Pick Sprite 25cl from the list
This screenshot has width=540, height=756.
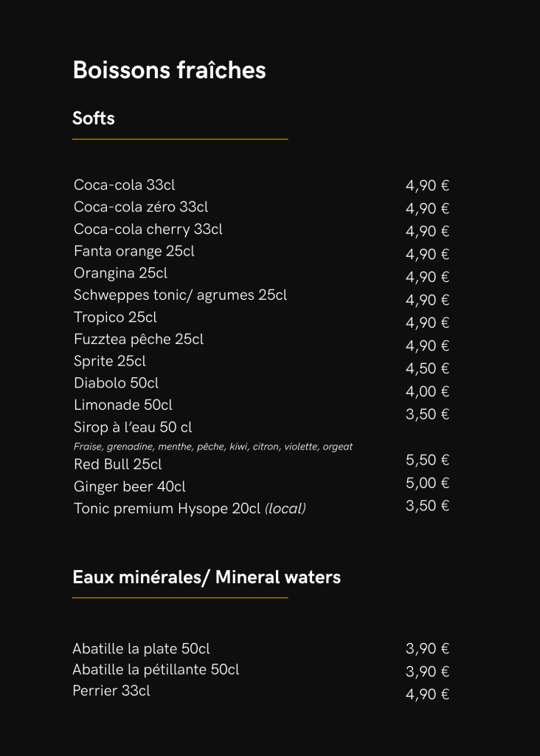[110, 361]
